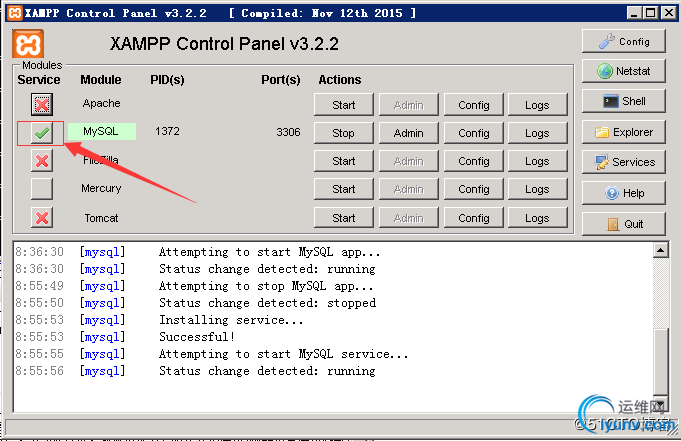Viewport: 681px width, 441px height.
Task: Click the 8:55:56 log timestamp
Action: pyautogui.click(x=40, y=371)
